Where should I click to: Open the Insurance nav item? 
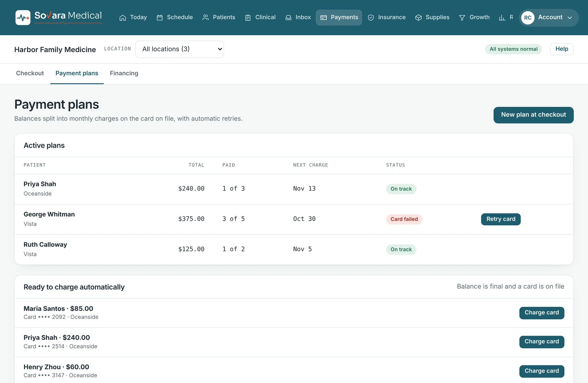click(387, 17)
